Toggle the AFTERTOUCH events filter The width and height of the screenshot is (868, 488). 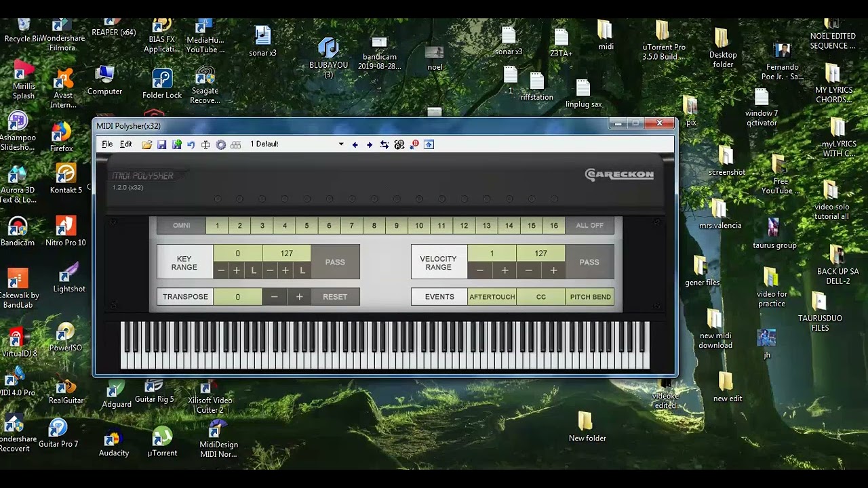click(492, 297)
